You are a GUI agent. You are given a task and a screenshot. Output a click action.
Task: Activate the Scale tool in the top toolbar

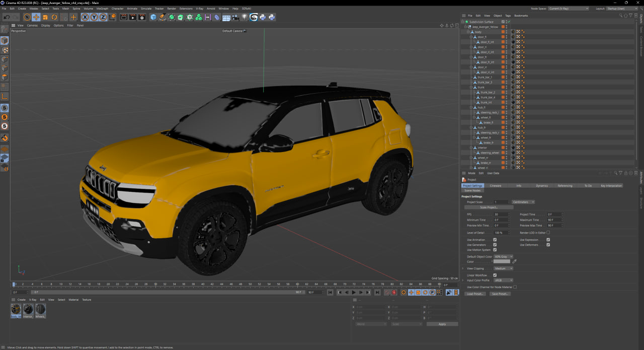[x=45, y=17]
